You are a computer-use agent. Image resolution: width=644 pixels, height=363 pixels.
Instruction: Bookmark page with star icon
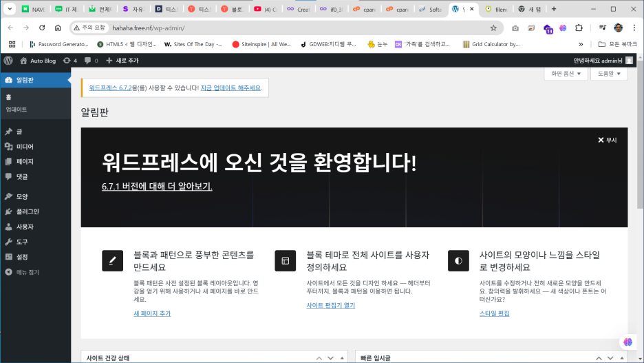[x=493, y=28]
